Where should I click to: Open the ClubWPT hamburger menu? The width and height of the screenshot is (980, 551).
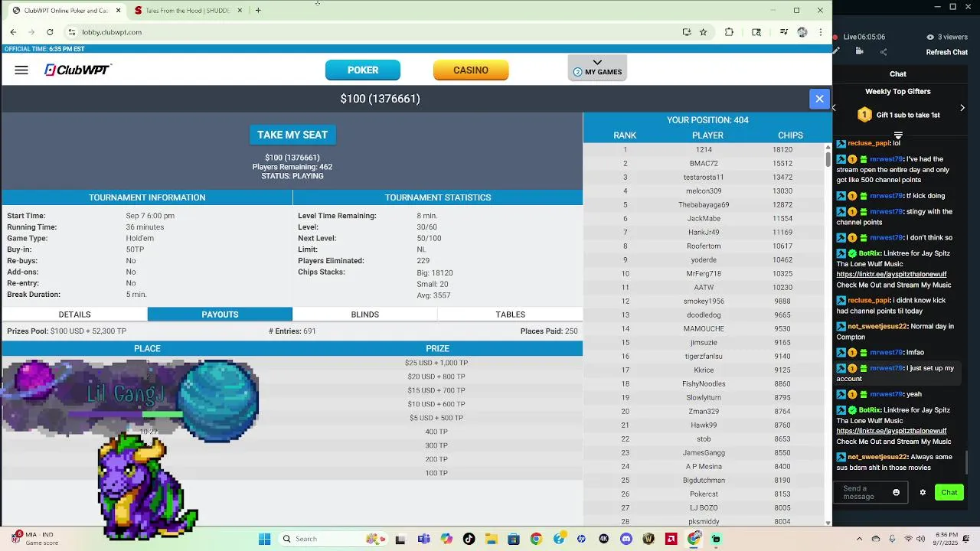(x=21, y=70)
